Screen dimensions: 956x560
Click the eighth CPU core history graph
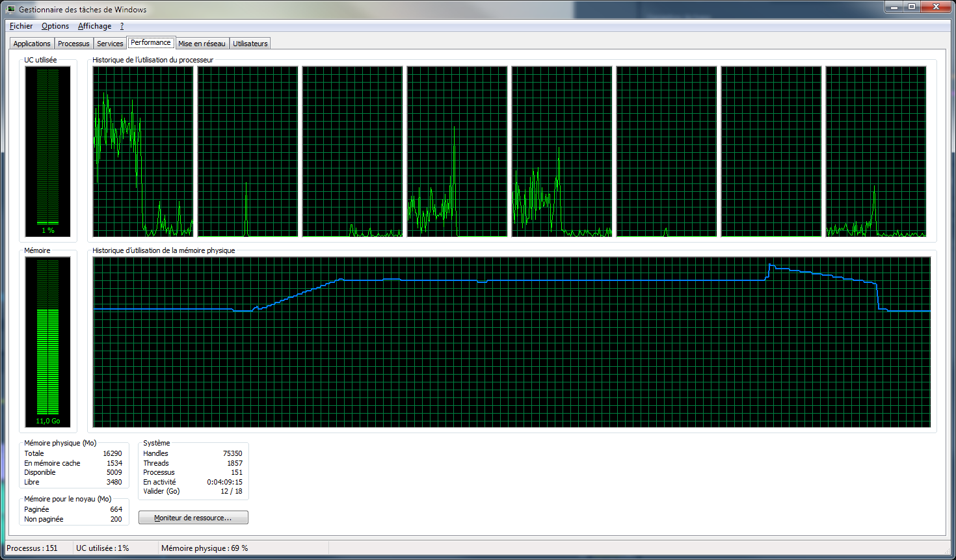point(876,152)
